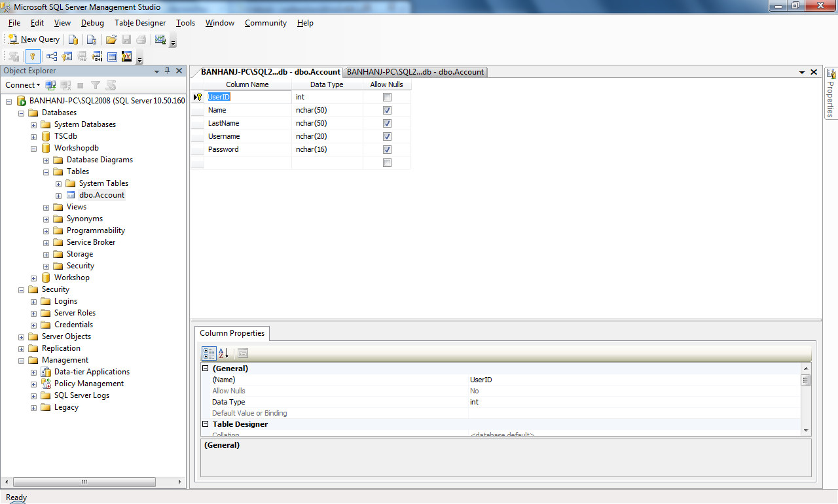
Task: Sort Column Properties alphabetically
Action: 223,353
